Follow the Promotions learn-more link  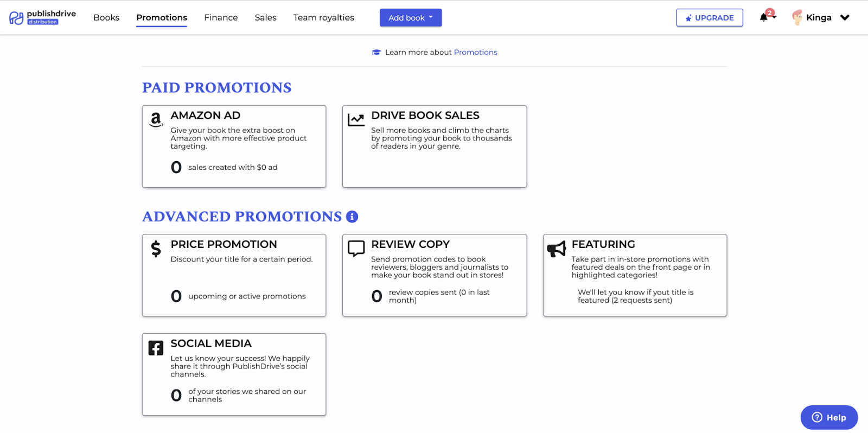pos(475,52)
